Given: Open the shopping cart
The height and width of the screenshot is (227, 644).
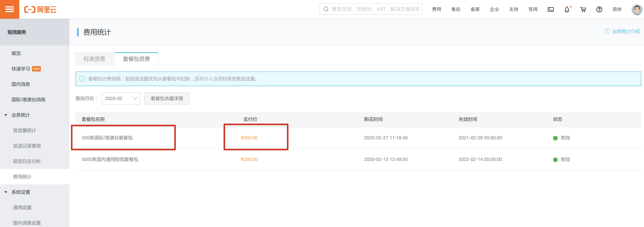Looking at the screenshot, I should [583, 9].
